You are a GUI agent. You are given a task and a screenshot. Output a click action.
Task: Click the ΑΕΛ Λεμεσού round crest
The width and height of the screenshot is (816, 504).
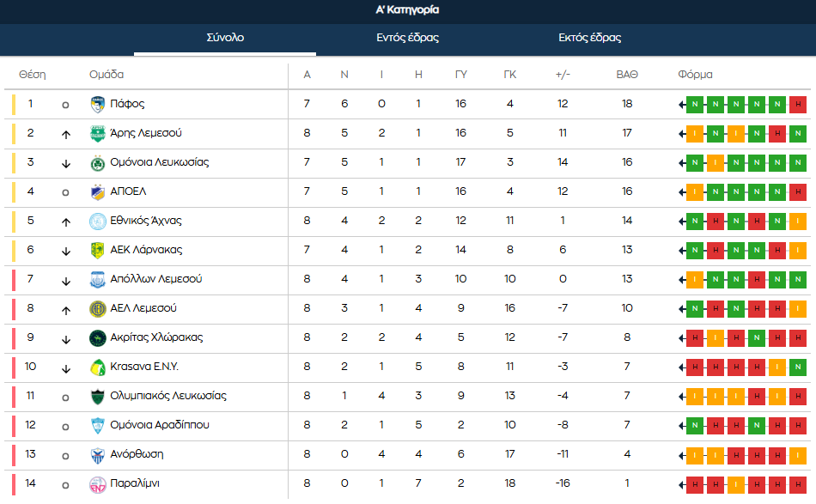point(98,308)
